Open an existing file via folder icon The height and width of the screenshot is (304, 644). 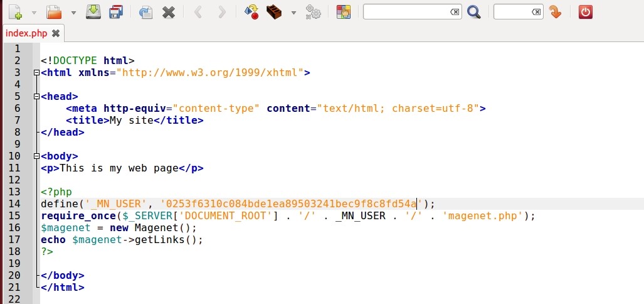pyautogui.click(x=54, y=12)
